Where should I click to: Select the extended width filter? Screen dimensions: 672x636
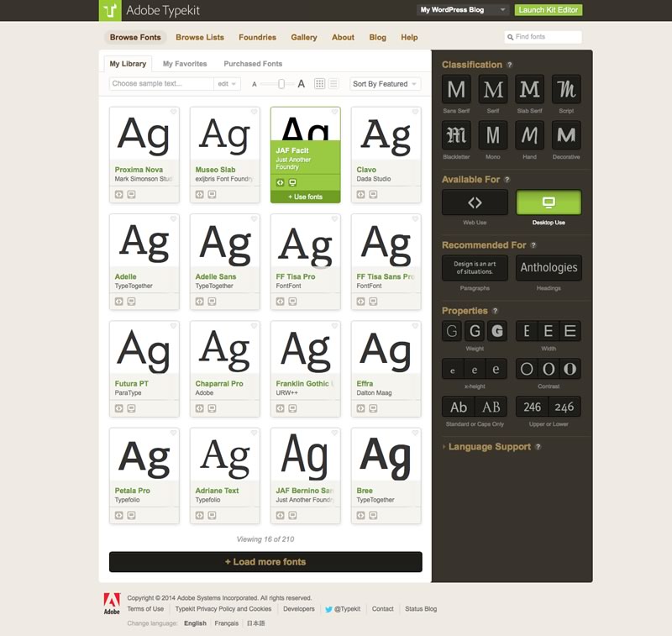570,331
